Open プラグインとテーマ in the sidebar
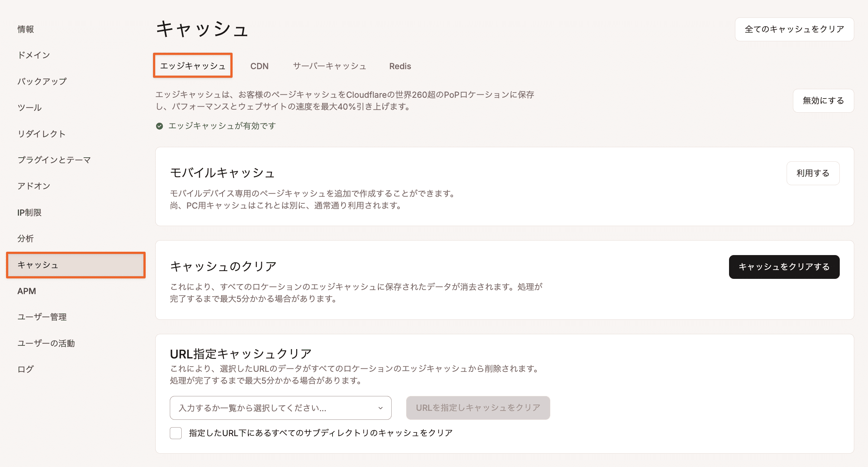 pyautogui.click(x=54, y=160)
